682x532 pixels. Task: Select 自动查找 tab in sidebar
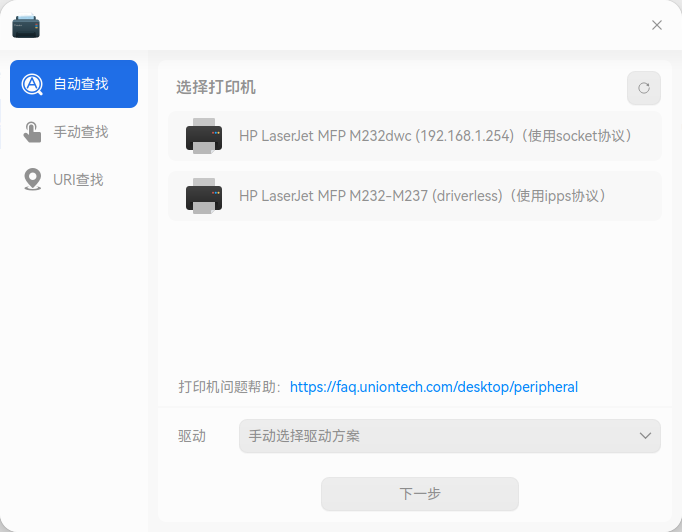[74, 84]
